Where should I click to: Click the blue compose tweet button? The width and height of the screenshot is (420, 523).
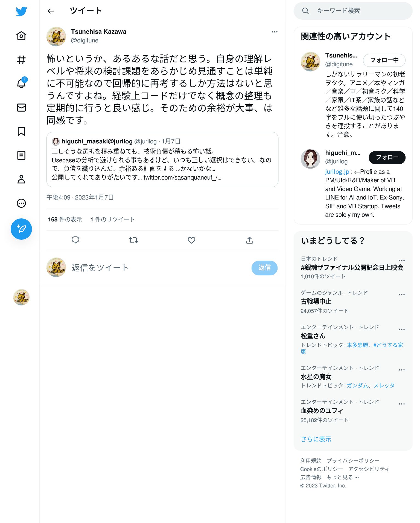21,229
